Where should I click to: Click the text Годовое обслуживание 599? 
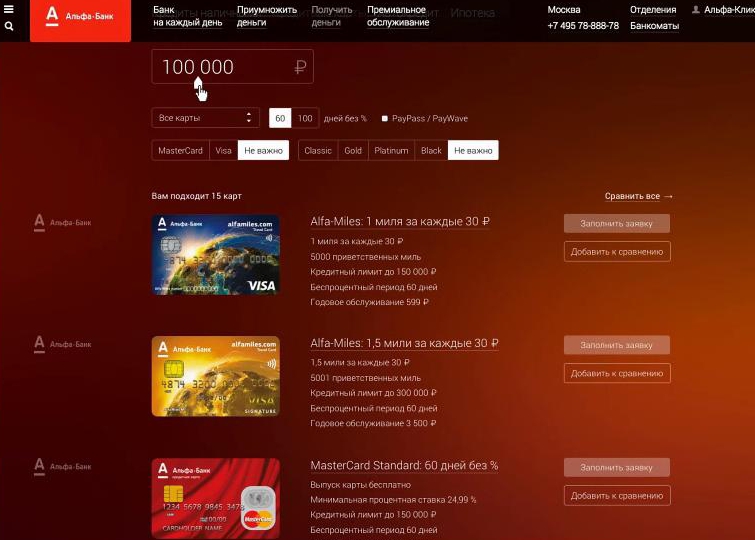(369, 303)
